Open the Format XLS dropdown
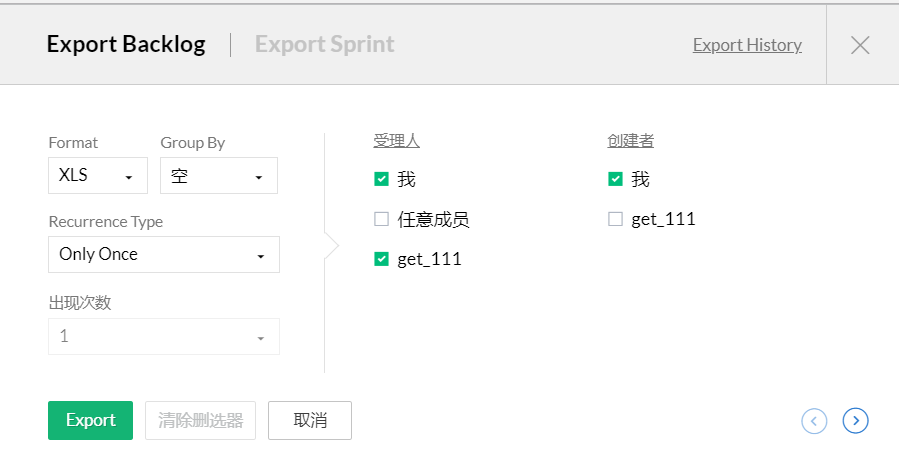 97,175
